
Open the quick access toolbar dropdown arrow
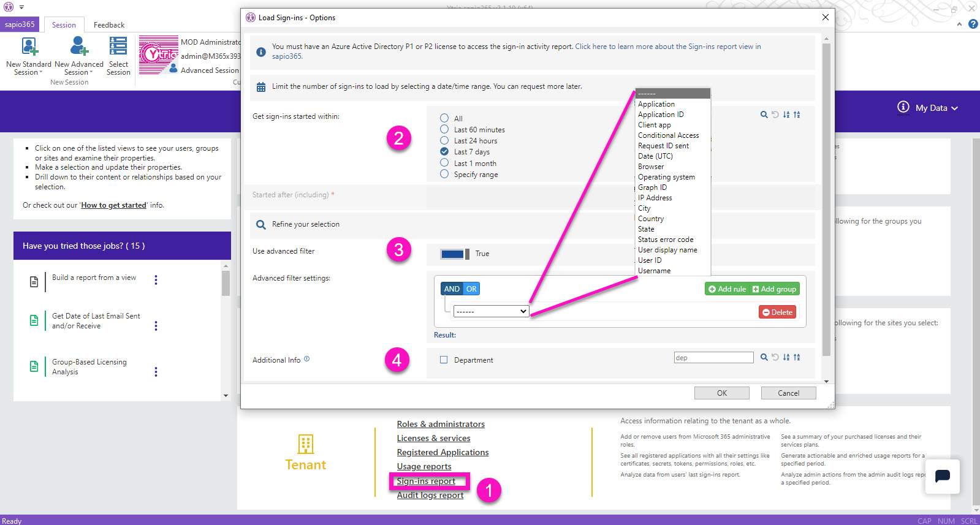tap(21, 7)
